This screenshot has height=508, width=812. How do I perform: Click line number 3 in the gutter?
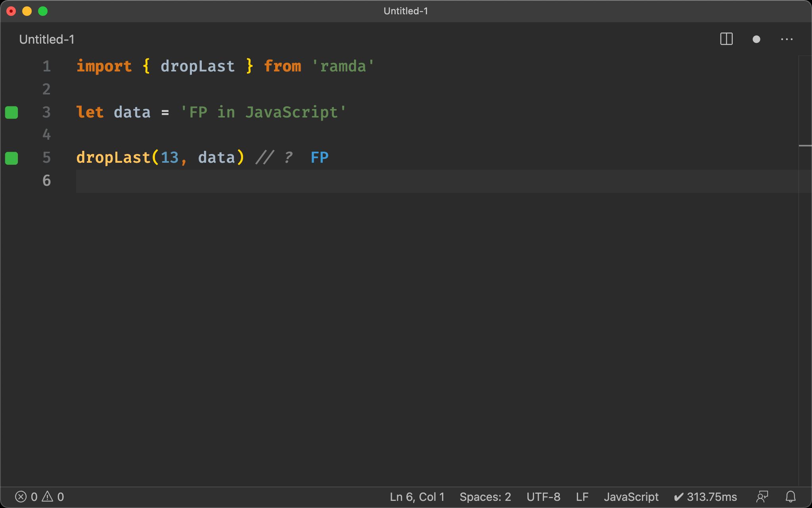pyautogui.click(x=47, y=112)
